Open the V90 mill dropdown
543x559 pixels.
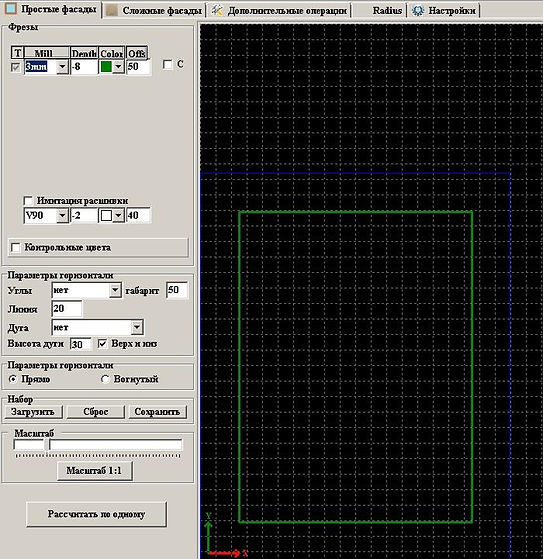(x=62, y=215)
